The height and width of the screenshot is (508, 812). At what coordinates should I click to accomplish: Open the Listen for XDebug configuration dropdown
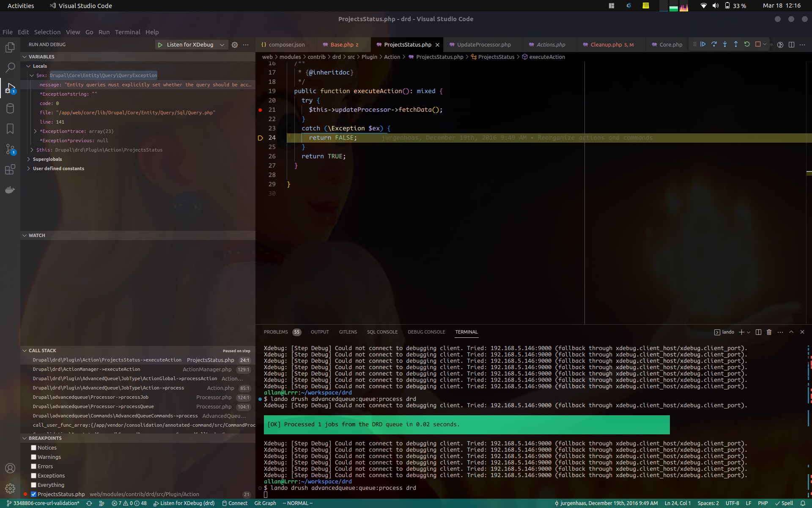pos(222,45)
